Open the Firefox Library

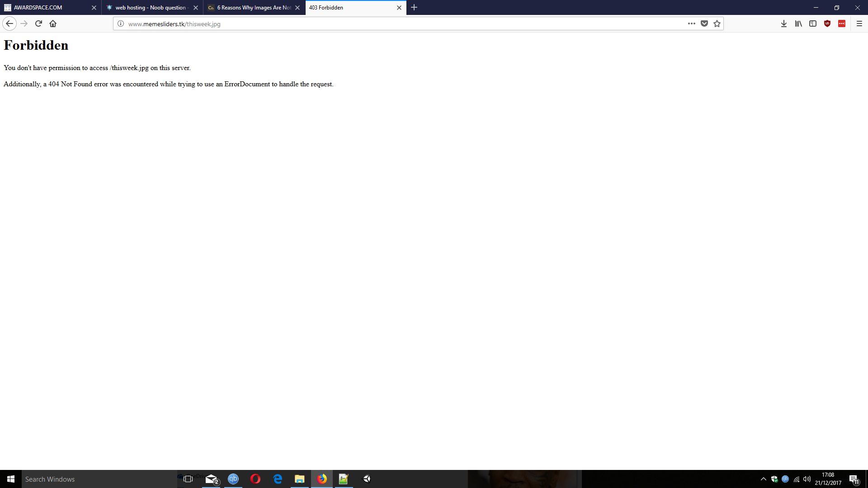798,23
